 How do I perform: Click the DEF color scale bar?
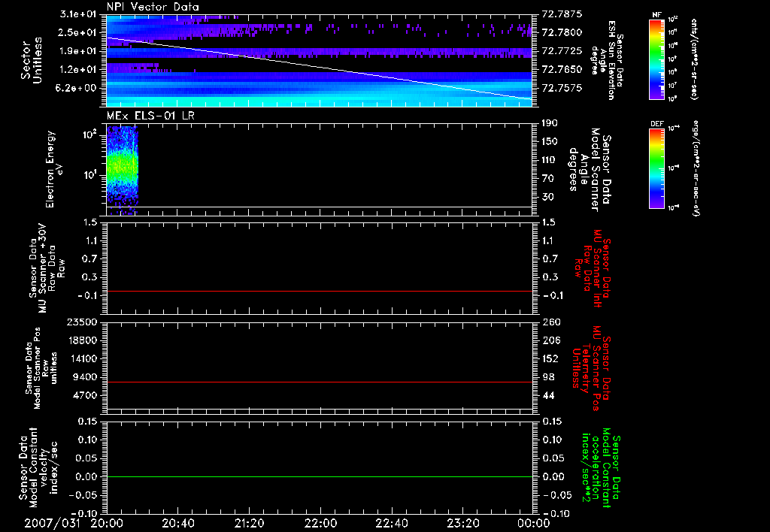(656, 168)
